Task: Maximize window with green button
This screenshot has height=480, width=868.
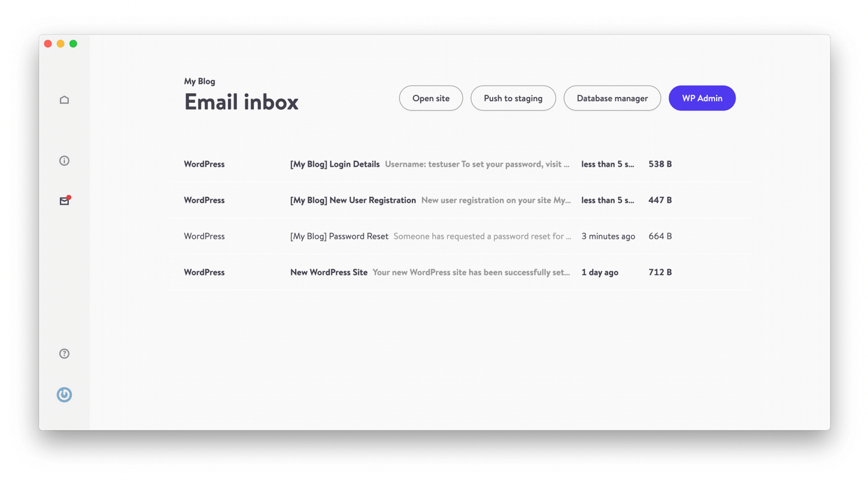Action: [73, 44]
